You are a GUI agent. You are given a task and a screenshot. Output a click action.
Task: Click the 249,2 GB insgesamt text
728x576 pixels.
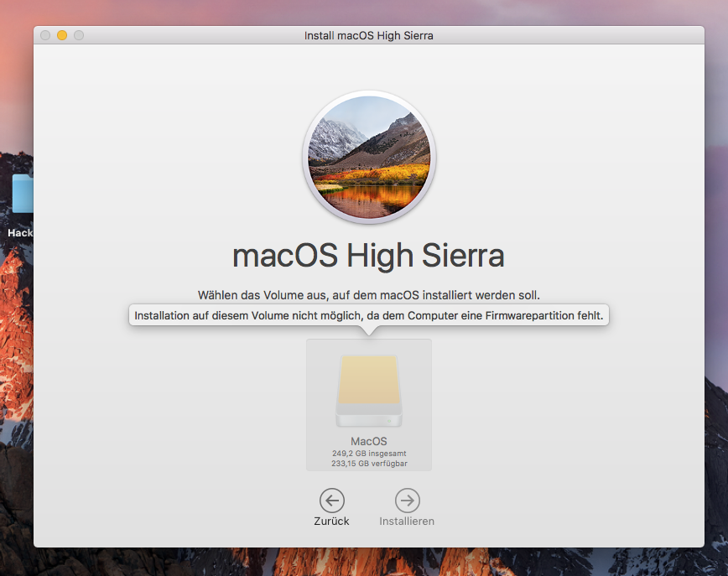(369, 454)
